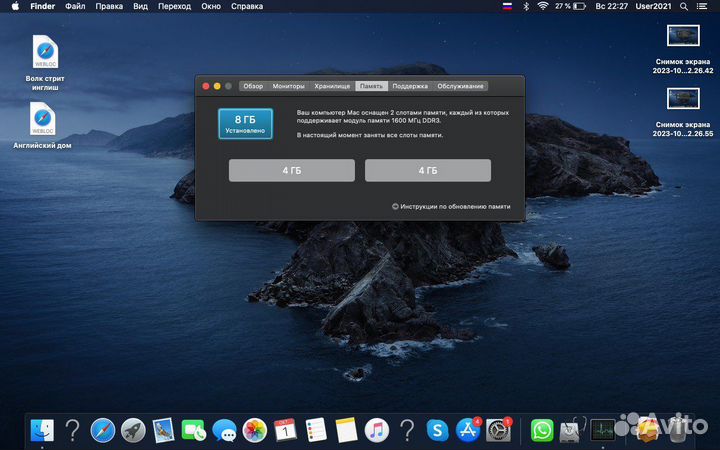Show battery status at 27 %
Screen dimensions: 720x450
(x=570, y=6)
